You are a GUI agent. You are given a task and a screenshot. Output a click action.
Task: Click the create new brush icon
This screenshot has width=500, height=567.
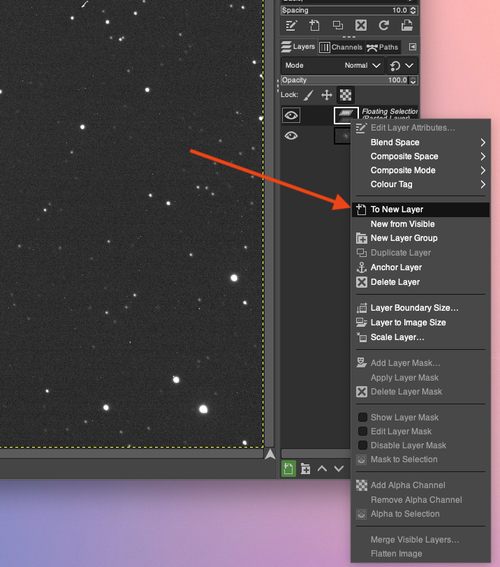point(314,26)
